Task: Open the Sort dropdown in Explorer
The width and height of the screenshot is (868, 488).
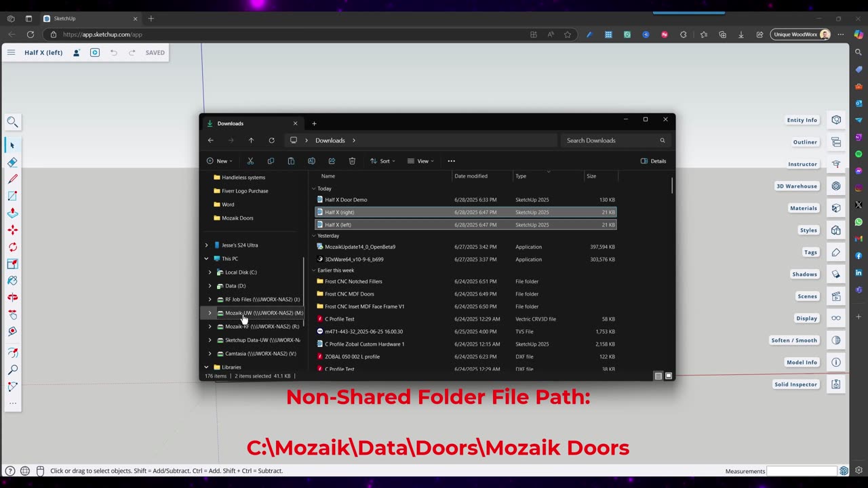Action: [382, 161]
